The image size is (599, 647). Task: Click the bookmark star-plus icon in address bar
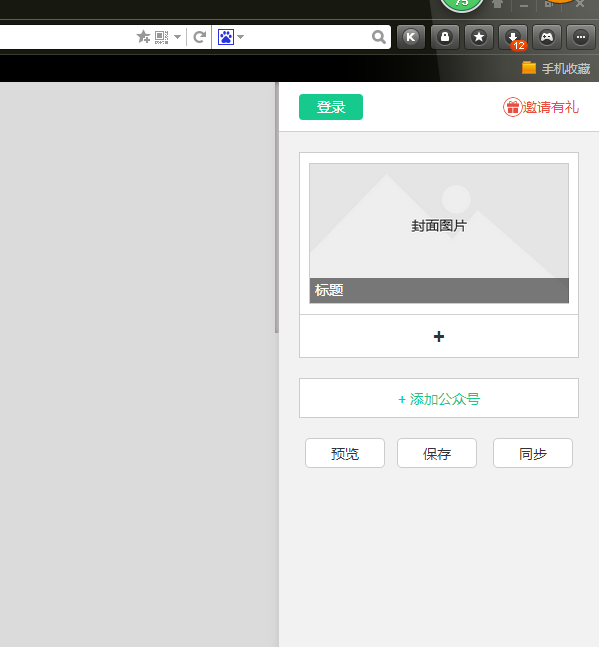pyautogui.click(x=144, y=37)
